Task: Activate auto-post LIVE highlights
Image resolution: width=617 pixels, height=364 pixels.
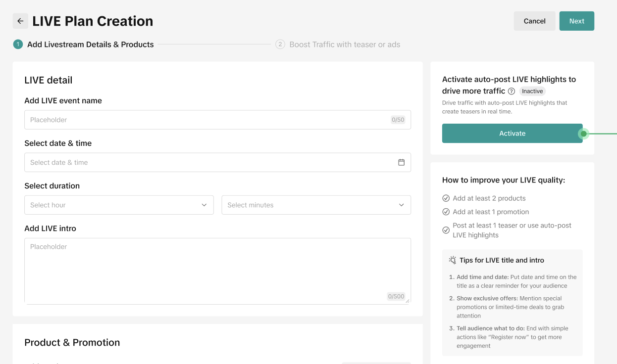Action: (x=512, y=134)
